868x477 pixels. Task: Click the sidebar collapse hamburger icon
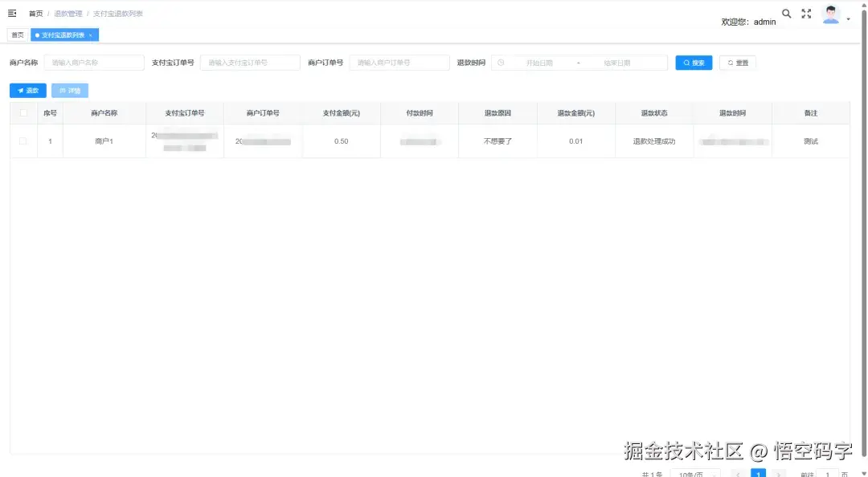pyautogui.click(x=11, y=13)
